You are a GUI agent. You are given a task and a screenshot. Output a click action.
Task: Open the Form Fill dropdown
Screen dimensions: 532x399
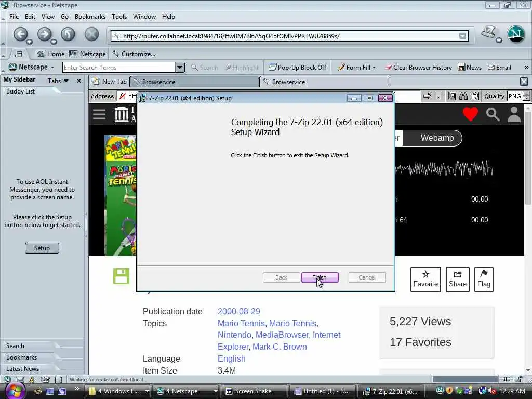(x=356, y=67)
